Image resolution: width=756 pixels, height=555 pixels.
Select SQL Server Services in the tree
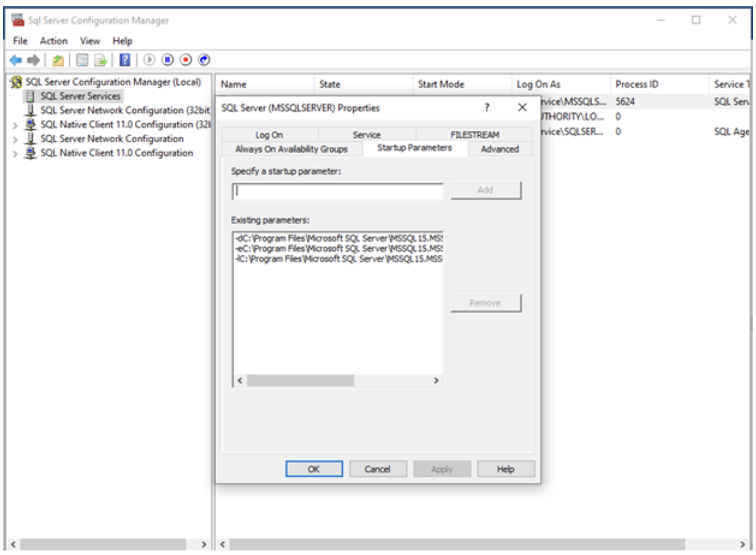(80, 96)
